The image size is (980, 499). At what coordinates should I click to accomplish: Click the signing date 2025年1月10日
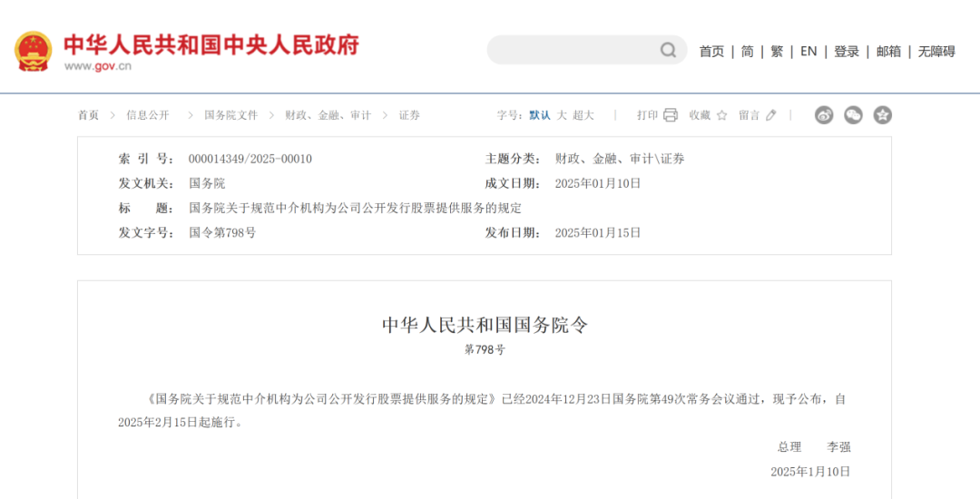pos(810,472)
